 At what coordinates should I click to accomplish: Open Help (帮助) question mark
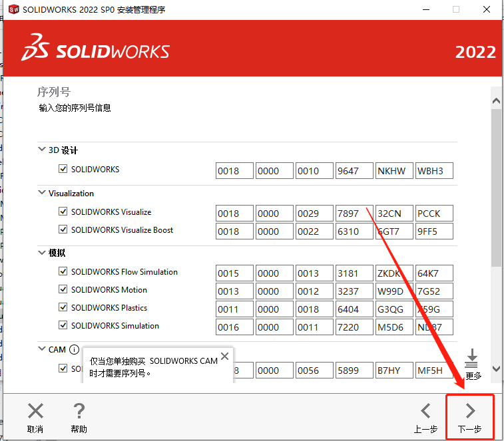79,411
